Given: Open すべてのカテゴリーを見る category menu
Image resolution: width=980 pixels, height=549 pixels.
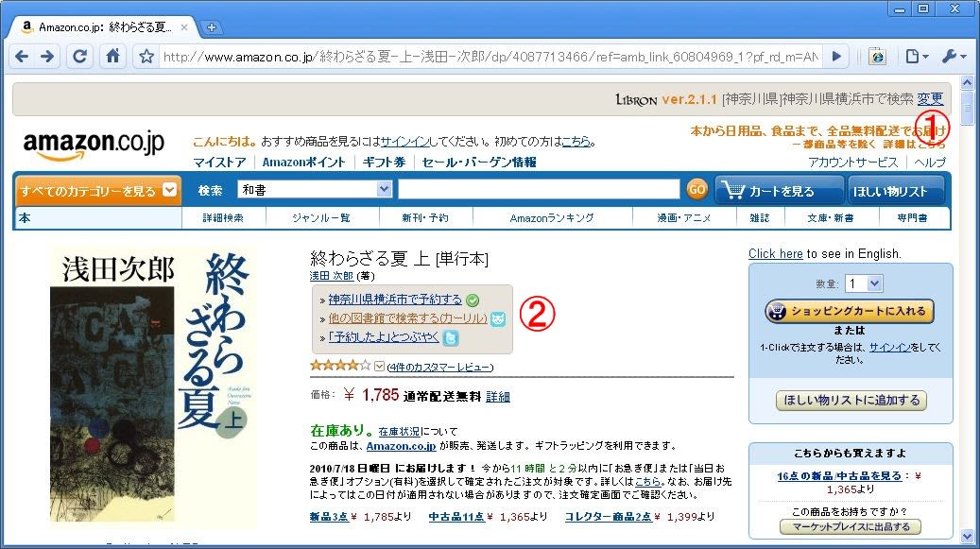Looking at the screenshot, I should [97, 191].
